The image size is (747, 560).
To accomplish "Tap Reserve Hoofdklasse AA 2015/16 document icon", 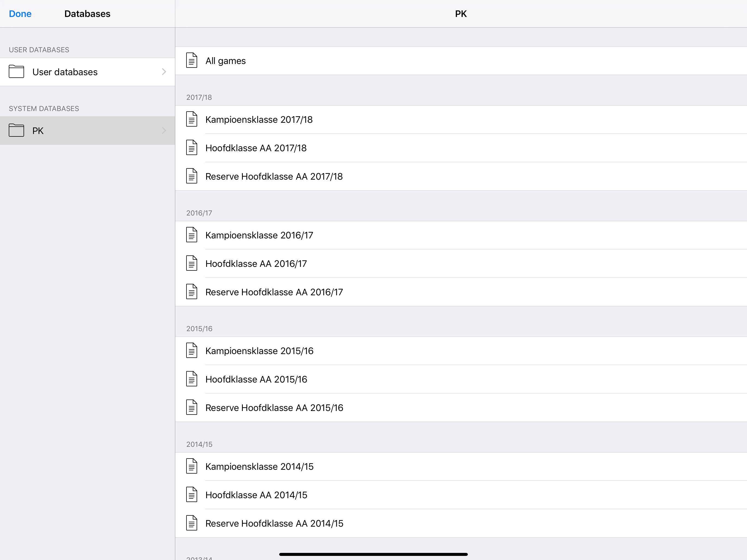I will pyautogui.click(x=191, y=407).
